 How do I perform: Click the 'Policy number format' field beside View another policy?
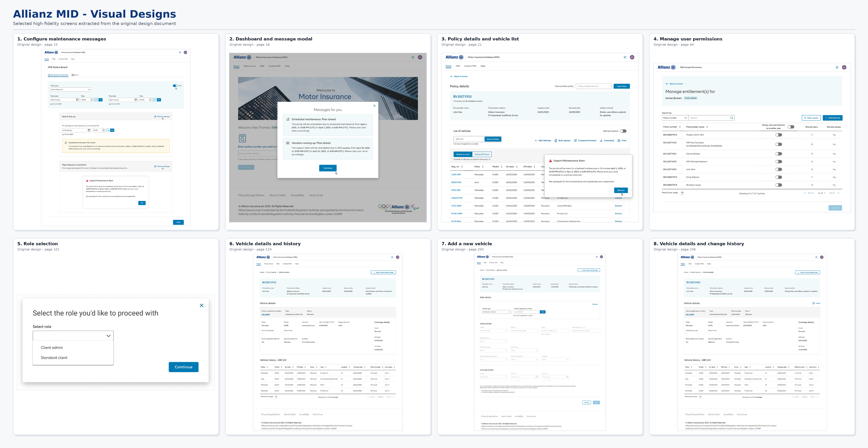pos(594,87)
